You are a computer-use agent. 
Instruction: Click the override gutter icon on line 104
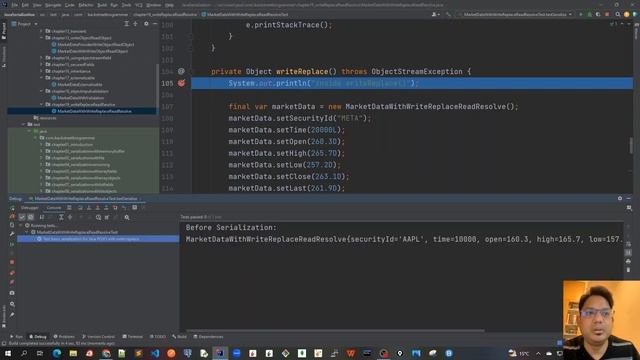(x=181, y=71)
